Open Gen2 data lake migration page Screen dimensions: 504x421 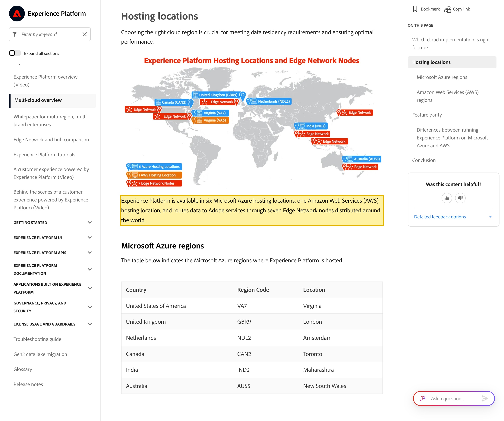[x=40, y=354]
